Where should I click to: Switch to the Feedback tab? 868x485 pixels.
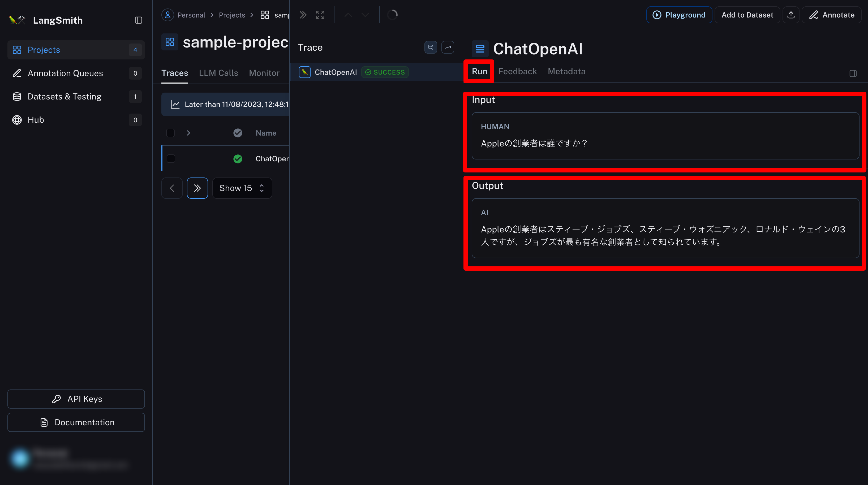(x=518, y=71)
